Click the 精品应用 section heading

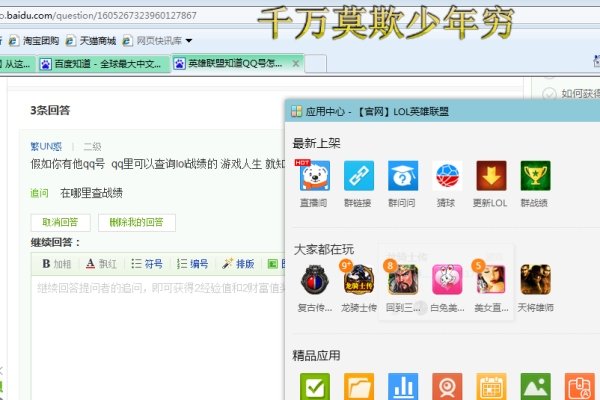(316, 356)
